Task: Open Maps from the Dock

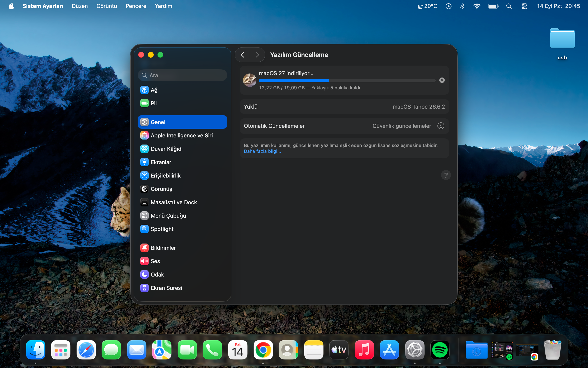Action: (162, 350)
